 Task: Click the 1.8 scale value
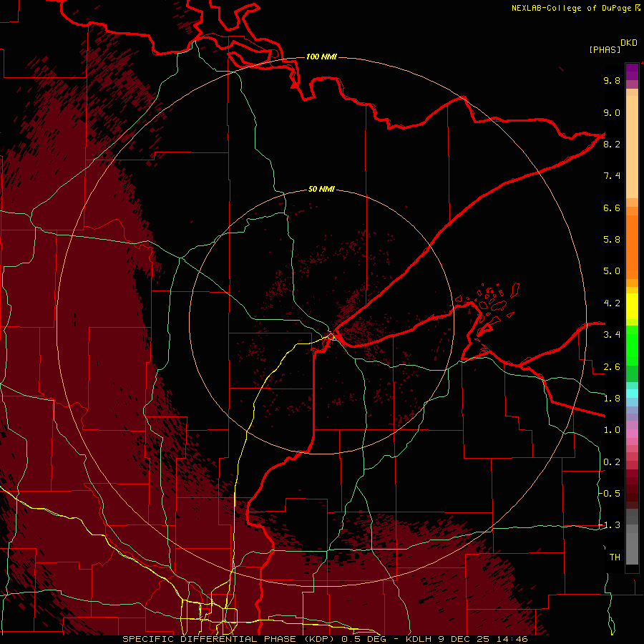pos(612,399)
